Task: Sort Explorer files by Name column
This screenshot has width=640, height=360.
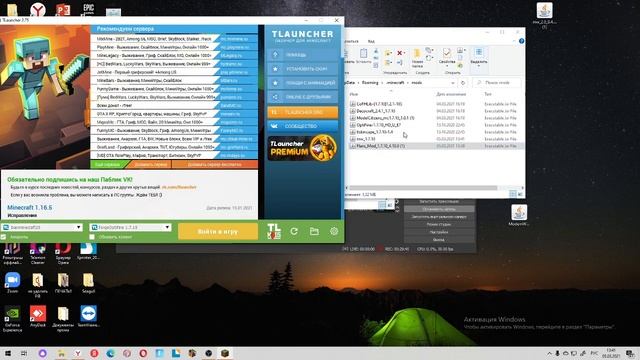Action: (353, 94)
